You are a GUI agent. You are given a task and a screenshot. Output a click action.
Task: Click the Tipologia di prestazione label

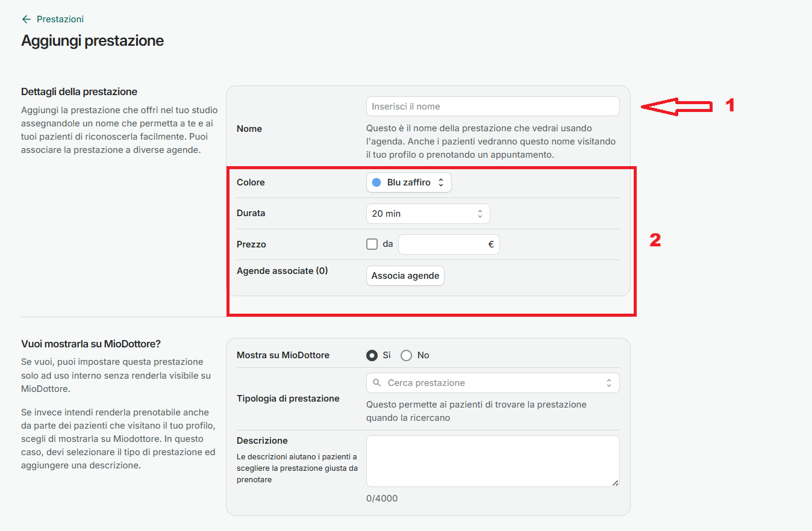click(289, 399)
